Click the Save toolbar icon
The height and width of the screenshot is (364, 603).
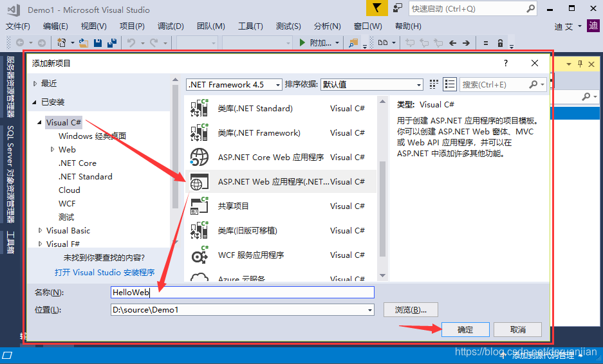click(98, 42)
